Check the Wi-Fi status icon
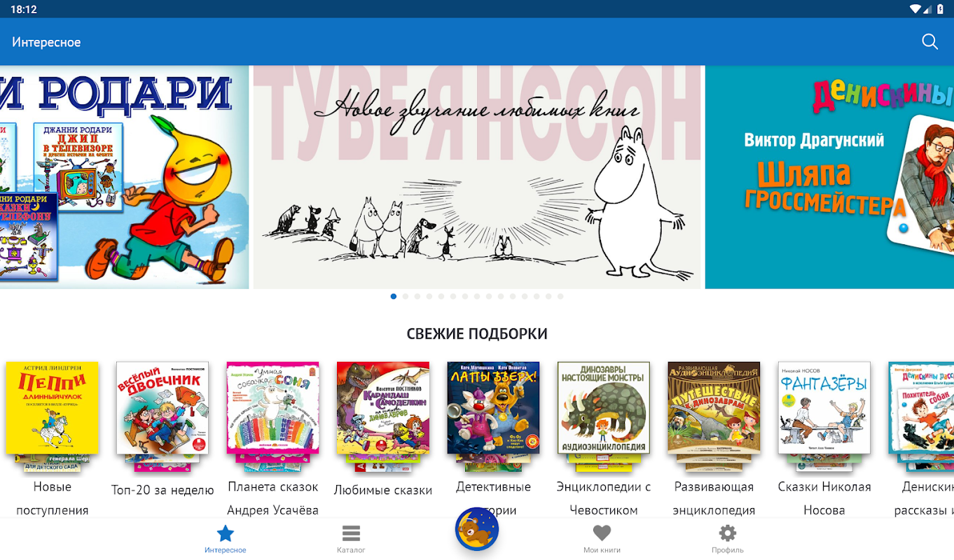 (x=915, y=9)
